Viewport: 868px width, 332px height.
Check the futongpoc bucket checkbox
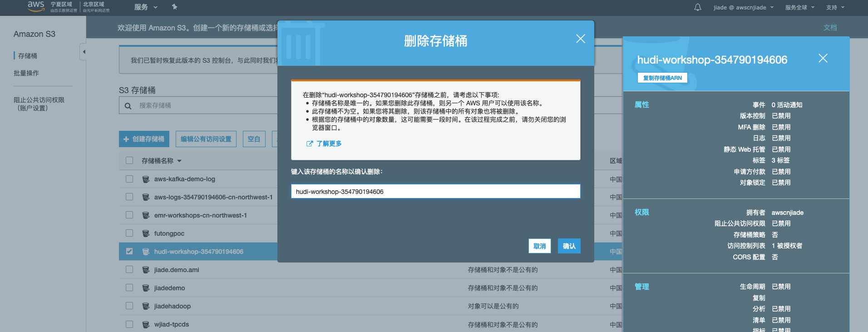pos(129,233)
